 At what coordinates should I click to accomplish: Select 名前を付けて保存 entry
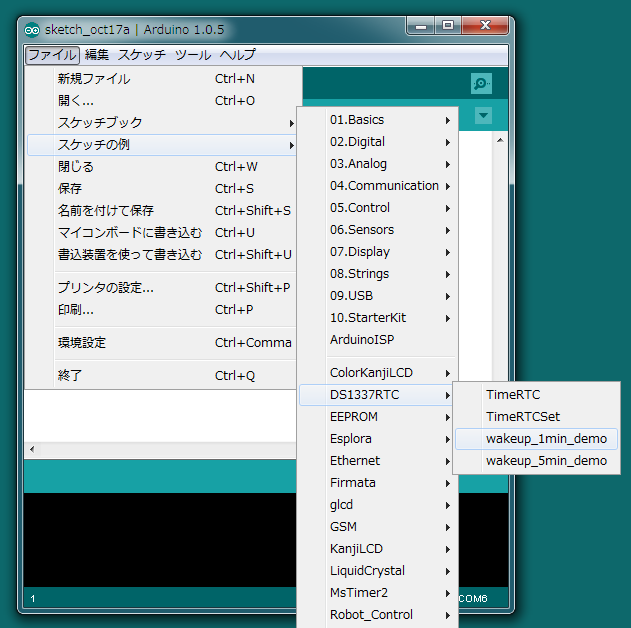pos(162,210)
